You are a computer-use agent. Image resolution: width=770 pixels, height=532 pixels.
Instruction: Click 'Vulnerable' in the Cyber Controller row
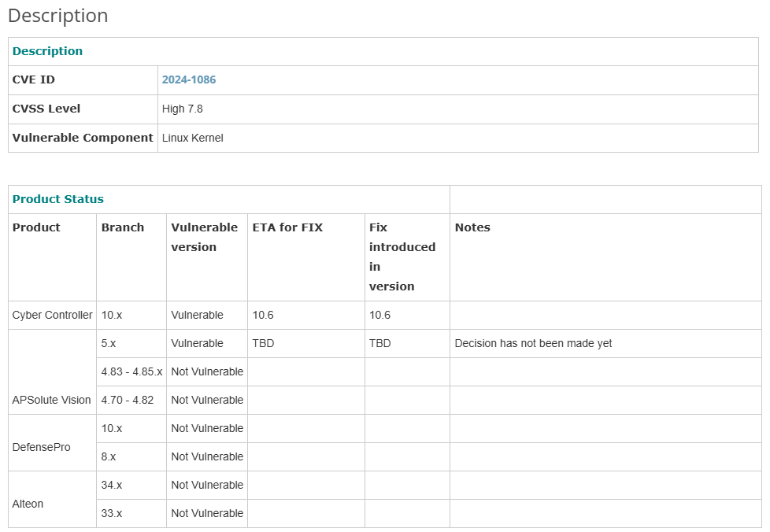click(x=197, y=315)
